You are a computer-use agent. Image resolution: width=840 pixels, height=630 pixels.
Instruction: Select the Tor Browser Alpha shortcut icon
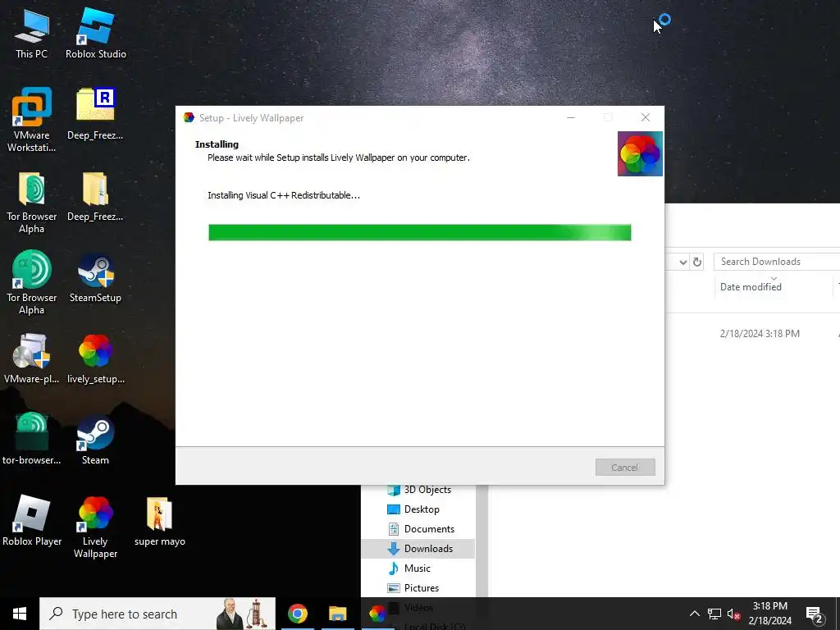pyautogui.click(x=32, y=283)
